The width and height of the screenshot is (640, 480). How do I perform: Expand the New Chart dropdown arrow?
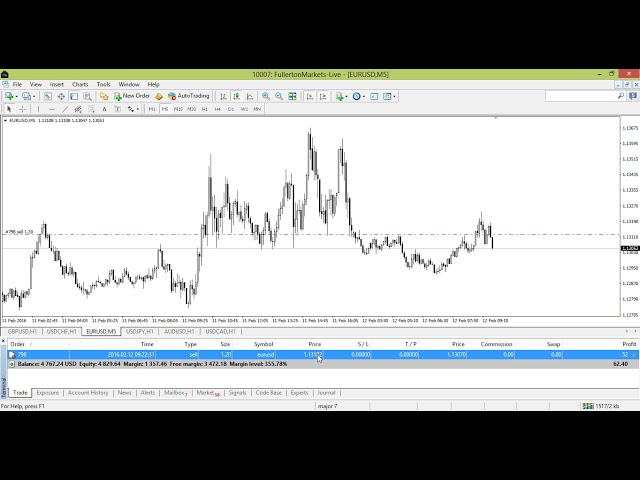tap(16, 96)
